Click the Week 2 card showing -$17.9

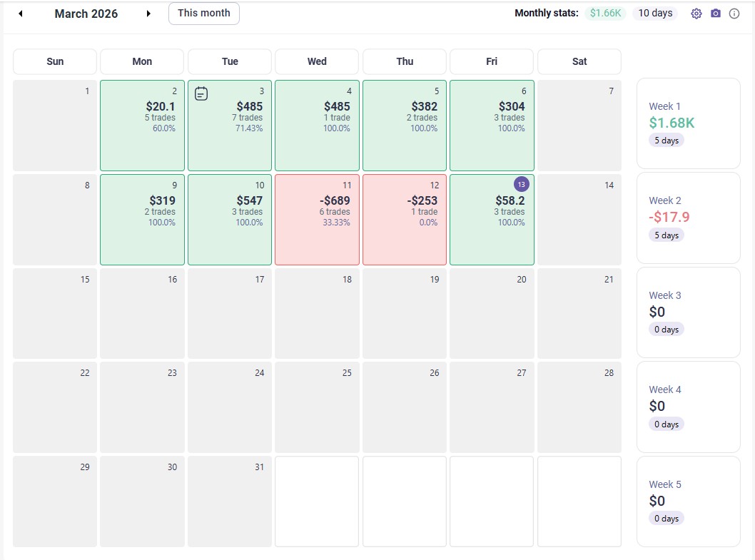pyautogui.click(x=688, y=217)
